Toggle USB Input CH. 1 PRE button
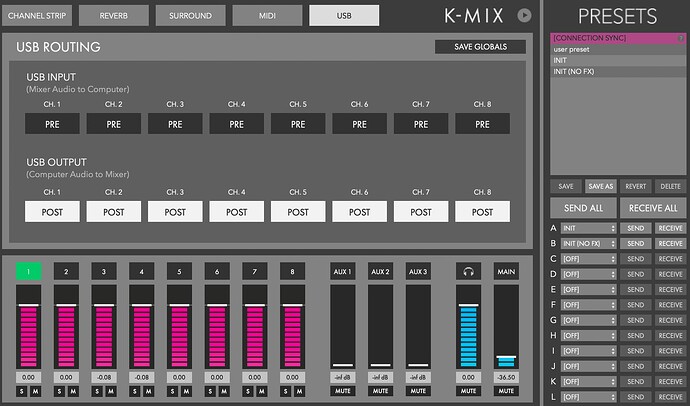Screen dimensions: 690x406 [52, 124]
